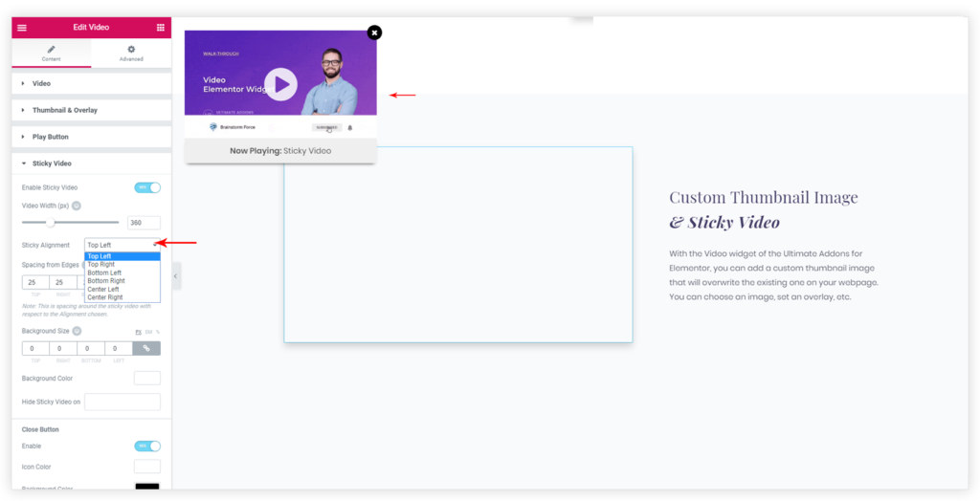Expand the Thumbnail & Overlay section
The image size is (980, 501).
(64, 110)
